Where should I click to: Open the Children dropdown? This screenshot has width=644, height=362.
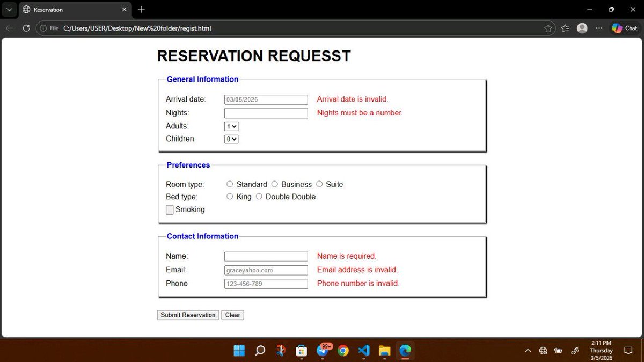(231, 139)
